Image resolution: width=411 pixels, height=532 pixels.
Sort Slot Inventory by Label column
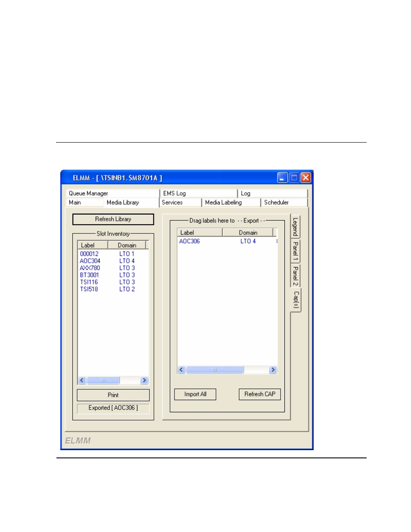click(x=93, y=245)
